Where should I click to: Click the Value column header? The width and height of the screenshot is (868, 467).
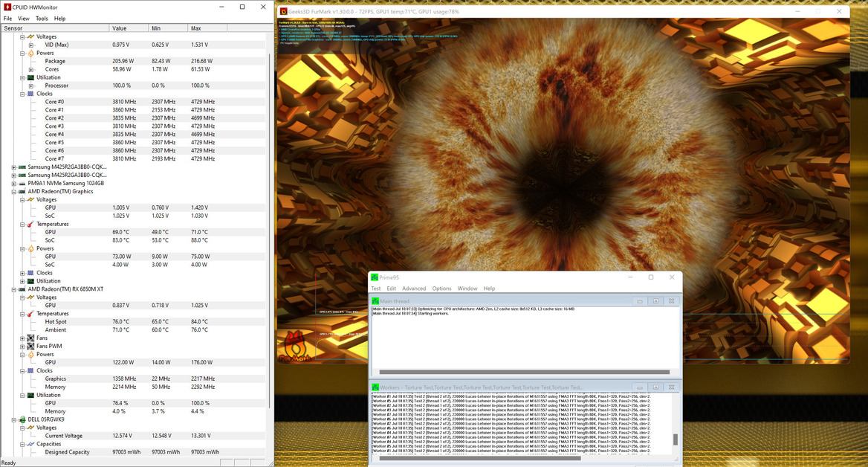[x=129, y=28]
